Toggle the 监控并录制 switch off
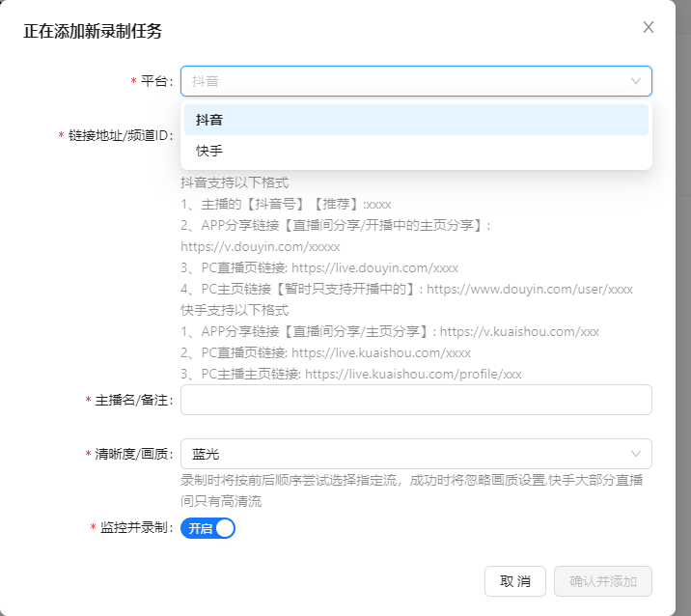Viewport: 691px width, 616px height. tap(207, 528)
